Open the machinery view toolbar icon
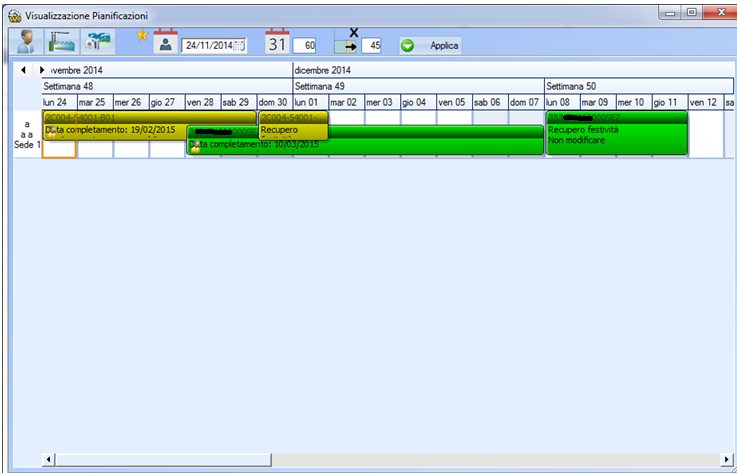 pos(98,41)
